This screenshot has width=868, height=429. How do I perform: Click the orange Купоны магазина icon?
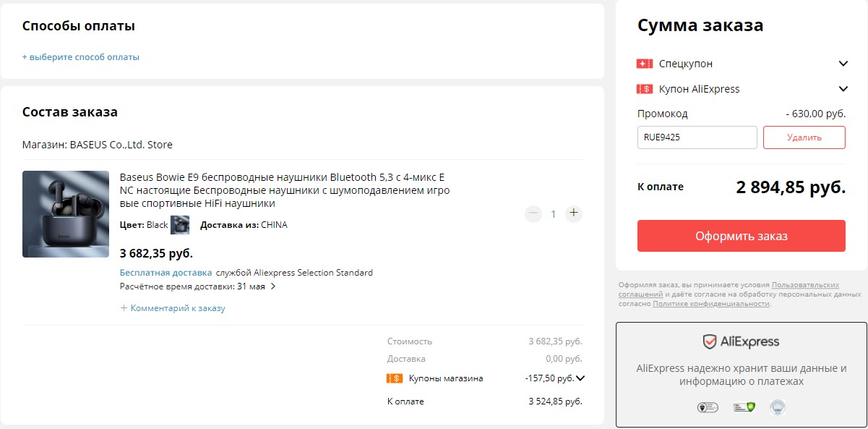(x=395, y=378)
